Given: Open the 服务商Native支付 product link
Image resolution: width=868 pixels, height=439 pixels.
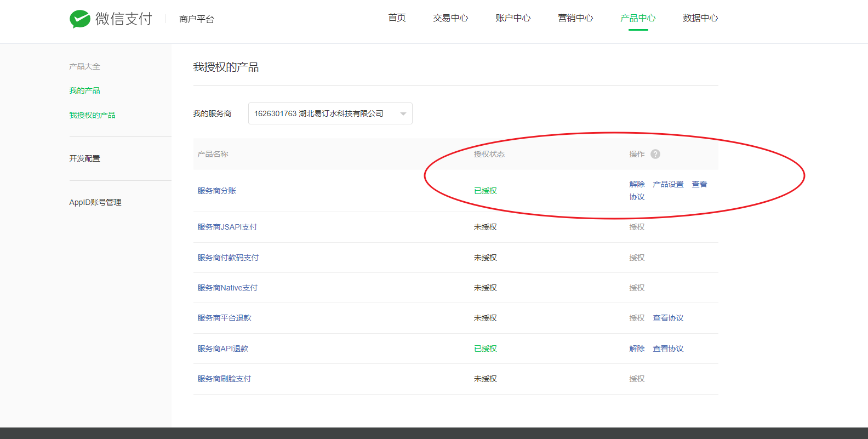Looking at the screenshot, I should click(227, 288).
